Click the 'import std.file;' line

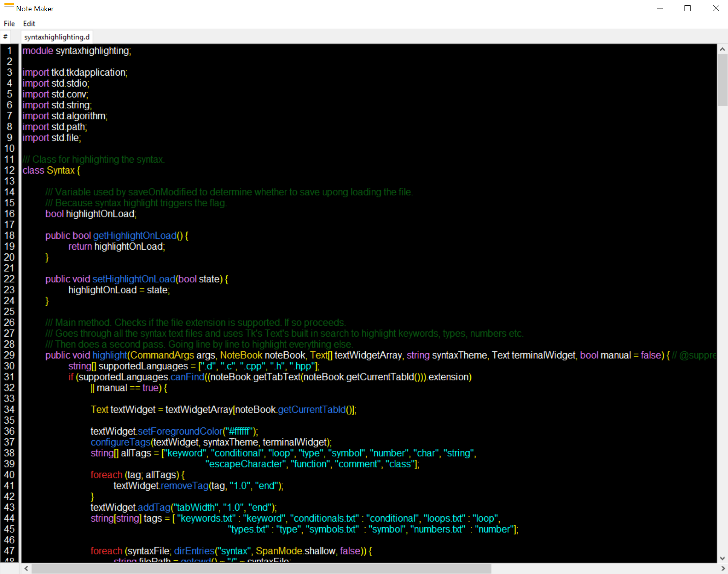click(x=52, y=138)
